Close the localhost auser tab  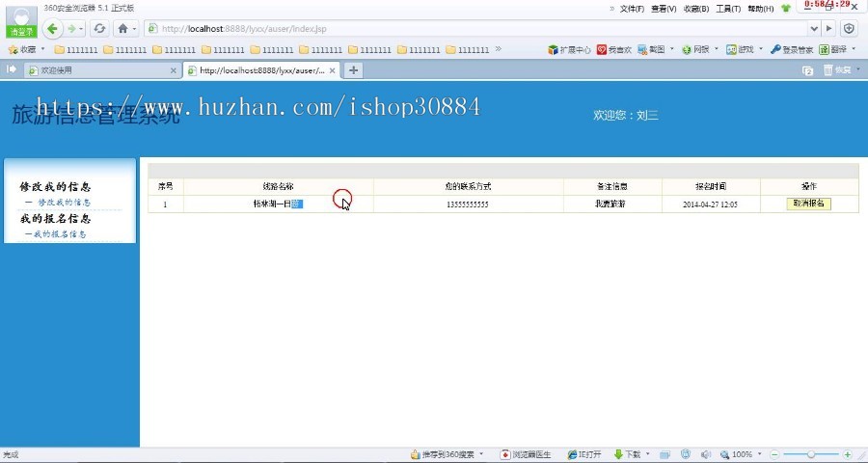pos(332,70)
